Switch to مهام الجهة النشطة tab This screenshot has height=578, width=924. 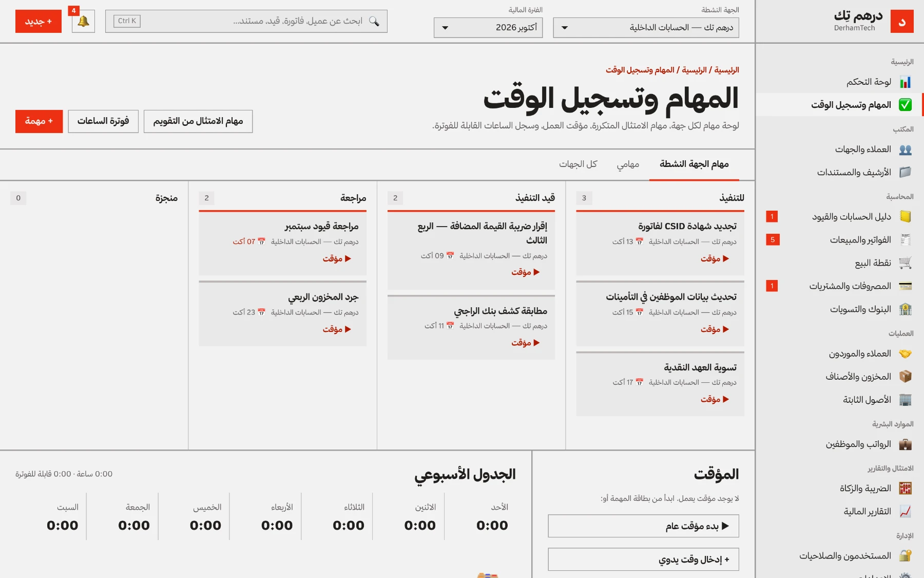tap(694, 164)
